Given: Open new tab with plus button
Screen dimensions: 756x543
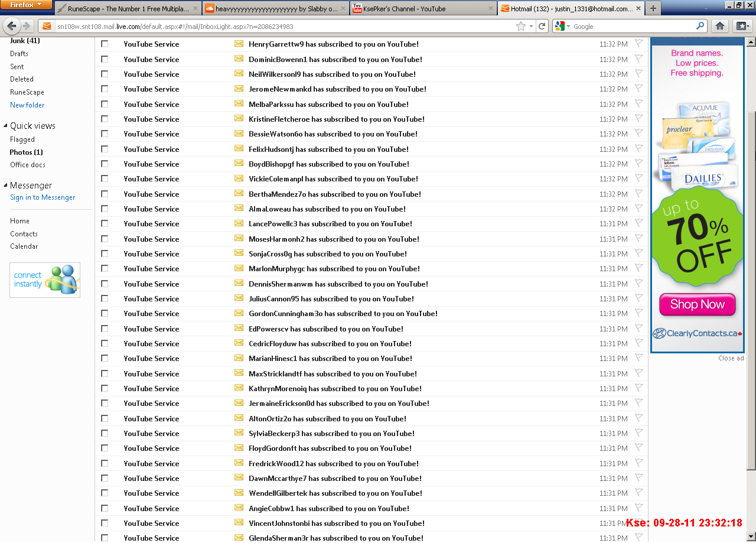Looking at the screenshot, I should (653, 8).
